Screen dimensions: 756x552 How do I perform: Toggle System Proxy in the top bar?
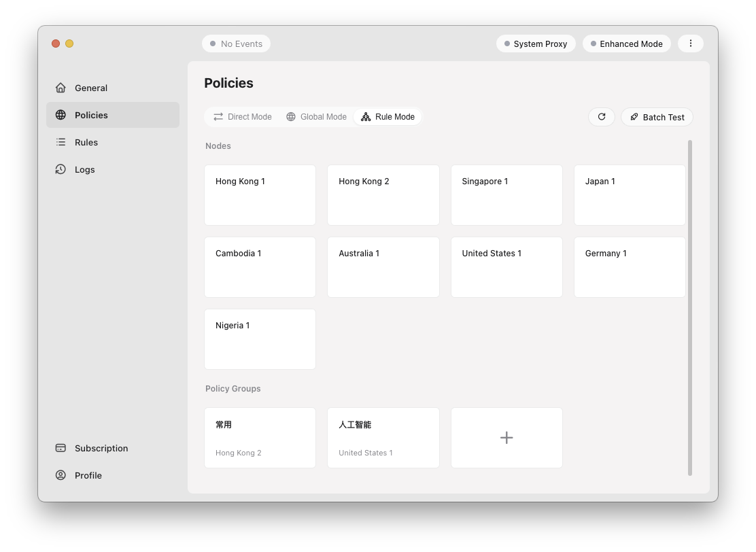point(536,43)
